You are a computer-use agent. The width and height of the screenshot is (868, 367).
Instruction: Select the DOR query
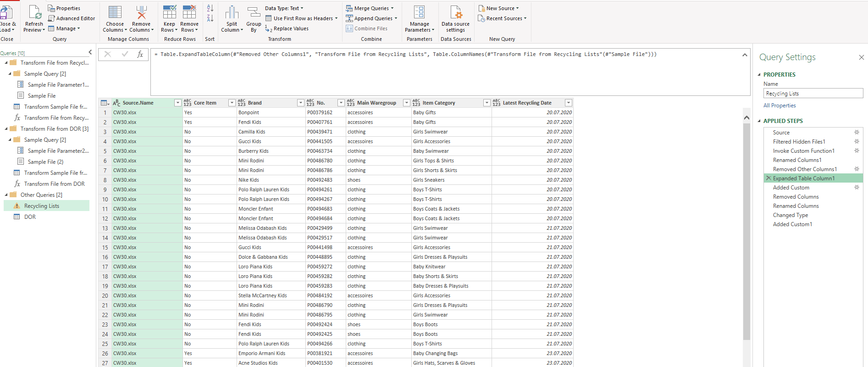point(30,217)
